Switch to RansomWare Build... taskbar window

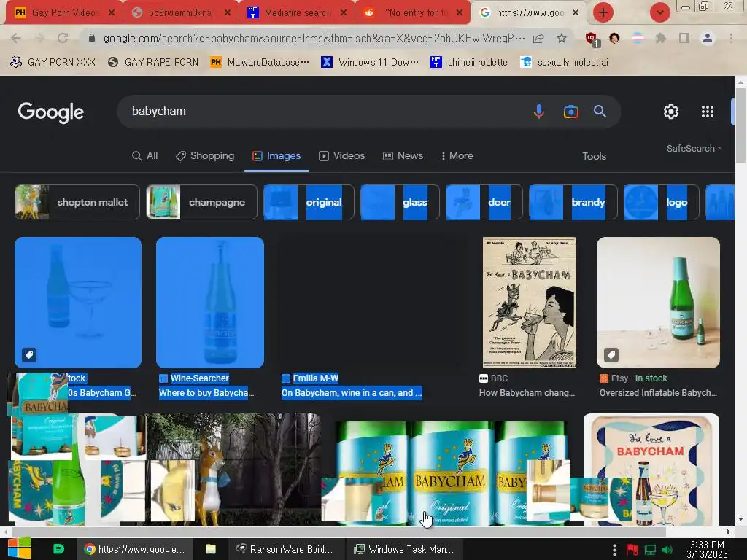pyautogui.click(x=285, y=549)
